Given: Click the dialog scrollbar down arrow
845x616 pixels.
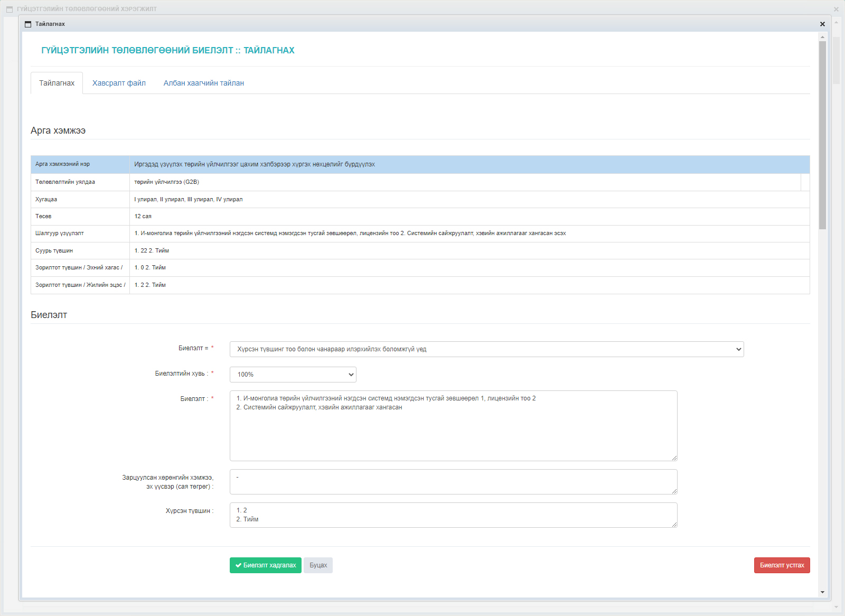Looking at the screenshot, I should coord(822,592).
